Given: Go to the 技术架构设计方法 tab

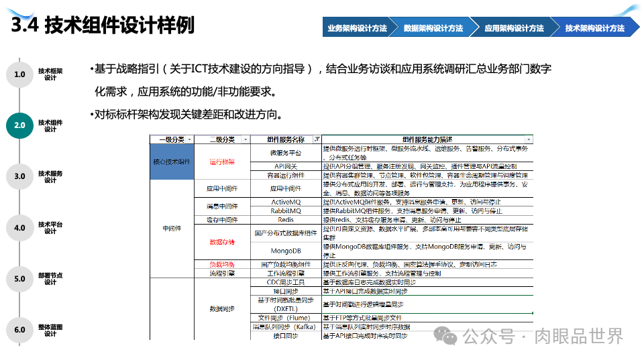Looking at the screenshot, I should (x=594, y=28).
